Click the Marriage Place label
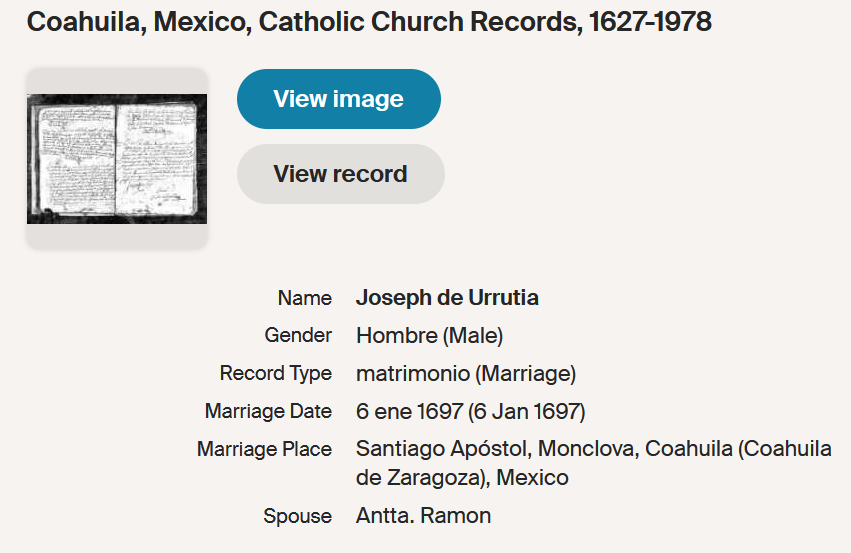Screen dimensions: 851x553 (x=264, y=449)
